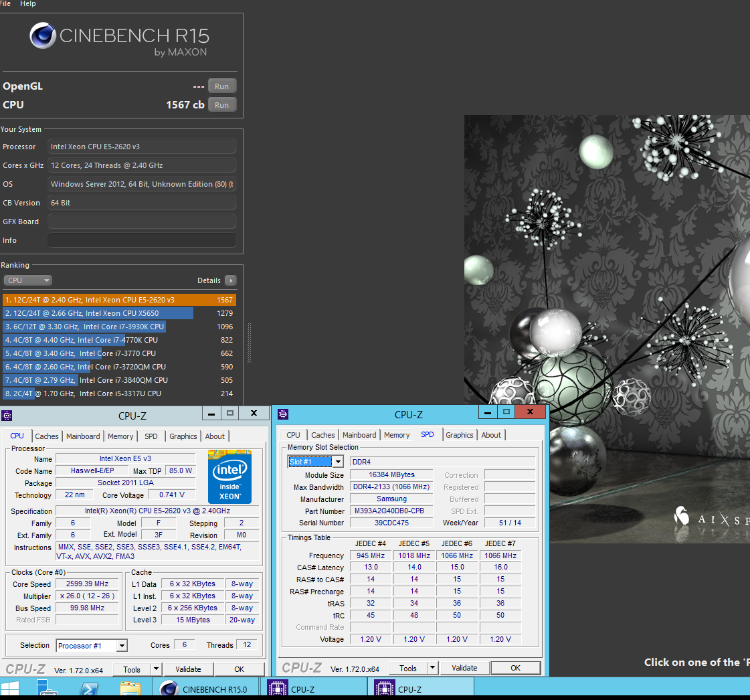Open the Processor #1 selection dropdown
This screenshot has height=700, width=750.
click(122, 645)
